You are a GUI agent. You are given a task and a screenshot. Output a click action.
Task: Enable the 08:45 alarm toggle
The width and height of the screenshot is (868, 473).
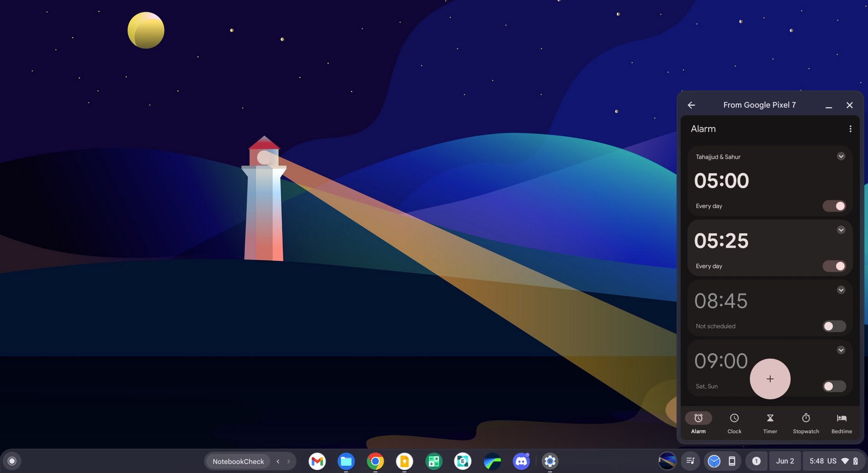point(834,326)
